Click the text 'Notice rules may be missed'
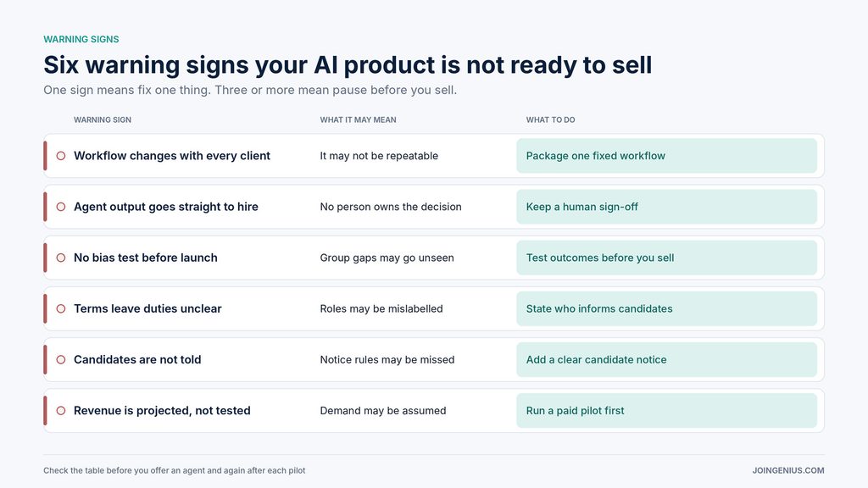The image size is (868, 488). 387,359
